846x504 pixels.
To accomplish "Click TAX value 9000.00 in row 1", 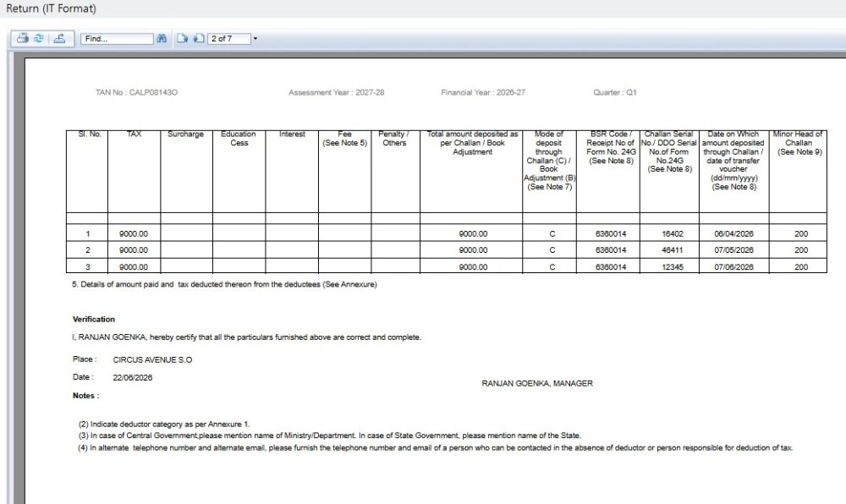I will 134,234.
